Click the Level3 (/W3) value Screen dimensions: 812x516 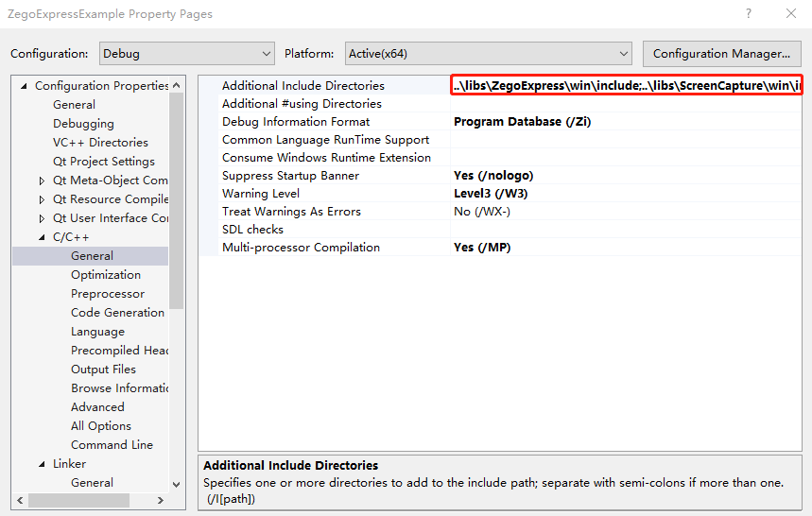pyautogui.click(x=491, y=194)
